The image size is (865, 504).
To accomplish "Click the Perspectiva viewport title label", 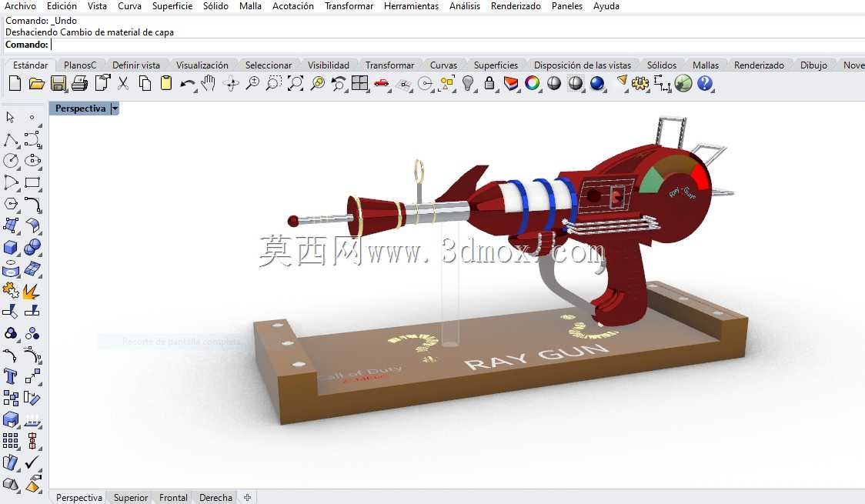I will pos(80,108).
